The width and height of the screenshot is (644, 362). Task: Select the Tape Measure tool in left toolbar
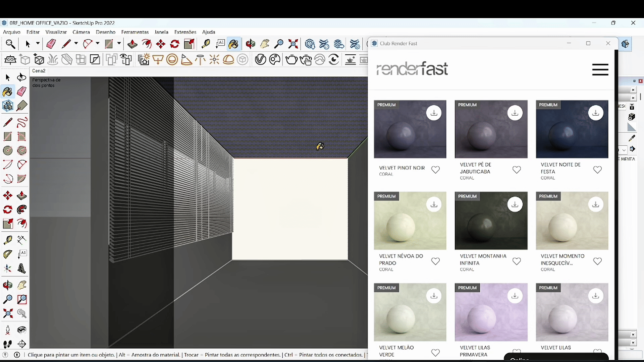pos(8,240)
